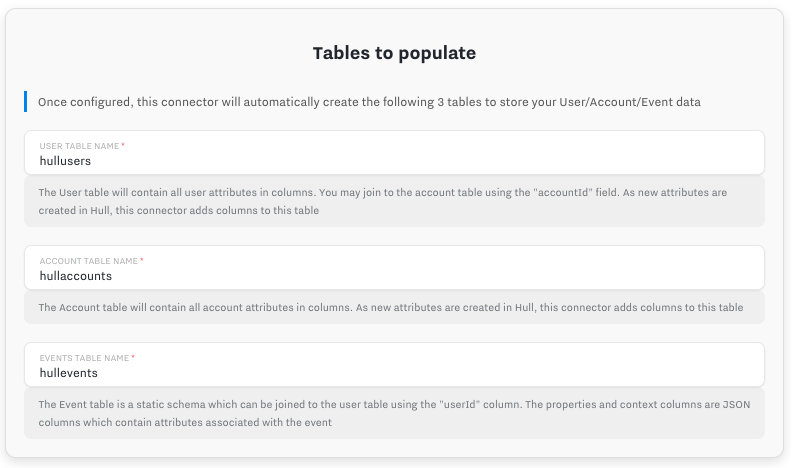Click the red asterisk beside Account Table Name
The image size is (792, 468).
tap(141, 260)
